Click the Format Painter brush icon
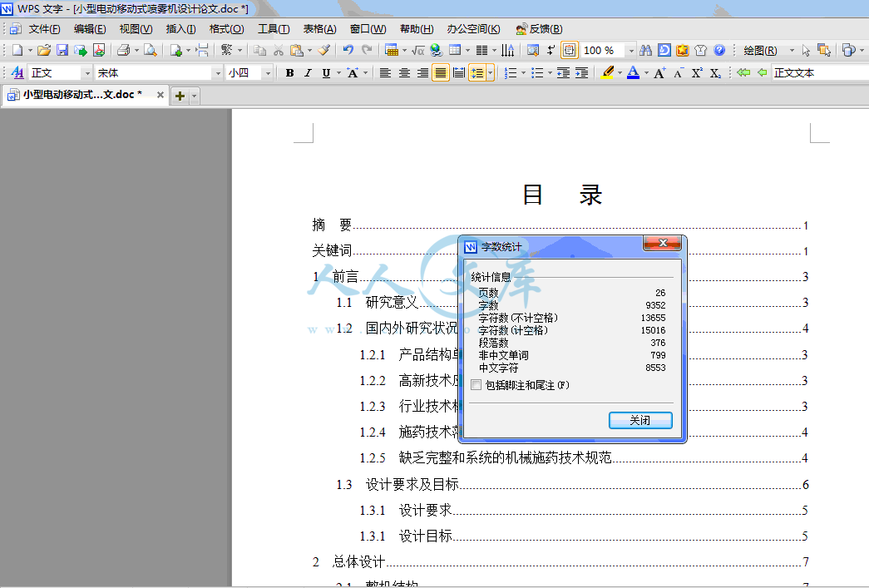The width and height of the screenshot is (869, 588). pos(324,51)
